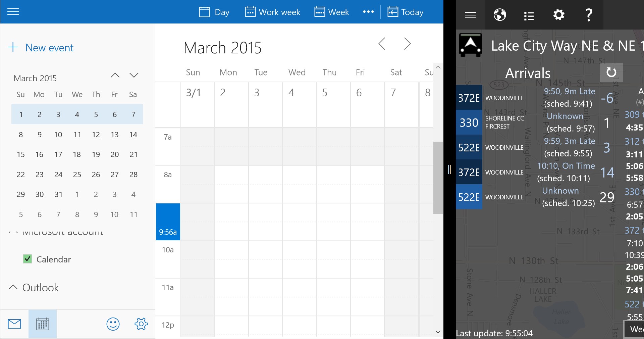Switch to Day view

[214, 12]
